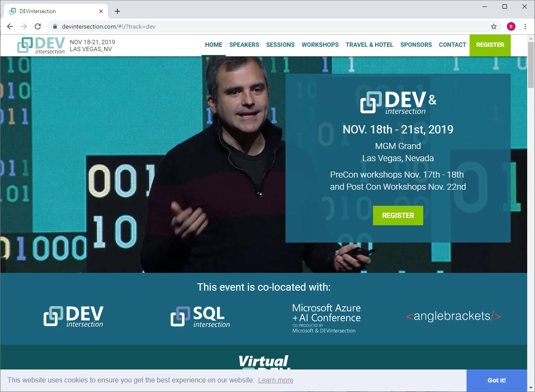Open the Chrome profile avatar B

[511, 26]
